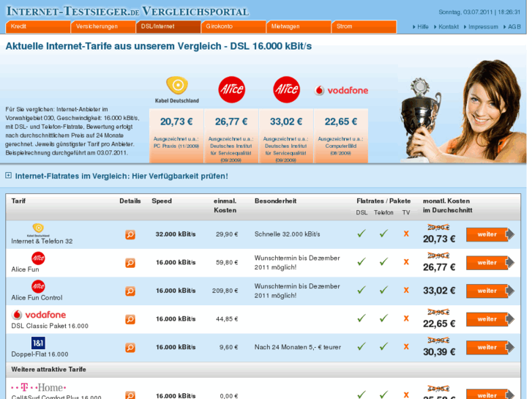Viewport: 532px width, 399px height.
Task: Click weiter button for Alice Fun Control
Action: (x=490, y=291)
